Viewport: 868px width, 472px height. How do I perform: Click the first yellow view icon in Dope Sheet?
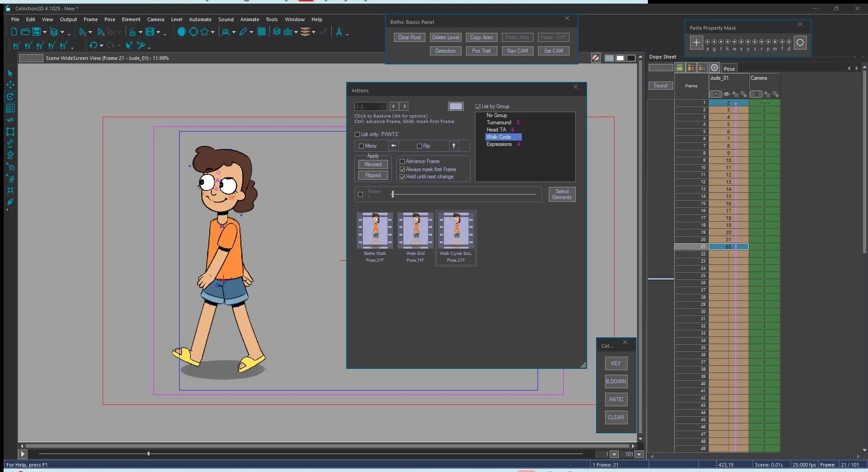pos(680,68)
